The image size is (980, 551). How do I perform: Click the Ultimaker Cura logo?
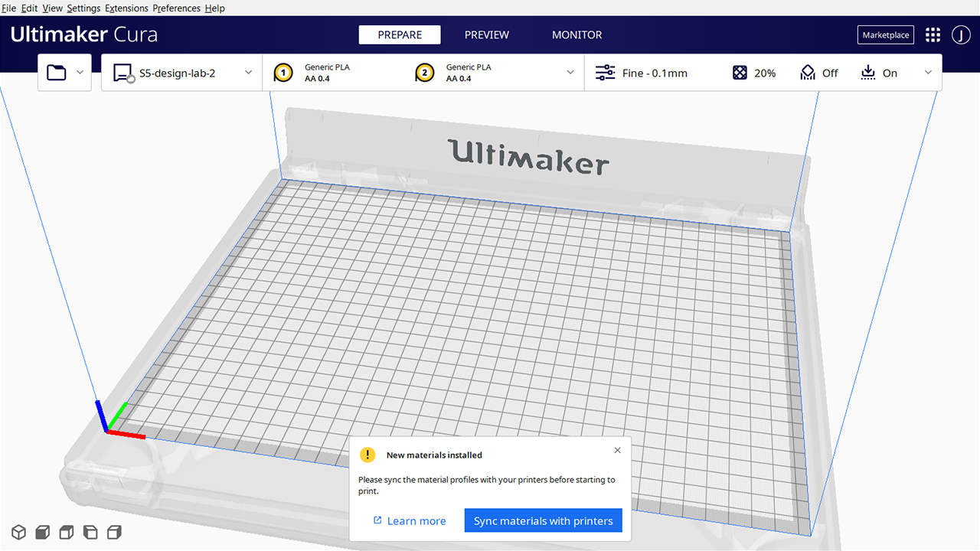click(84, 35)
